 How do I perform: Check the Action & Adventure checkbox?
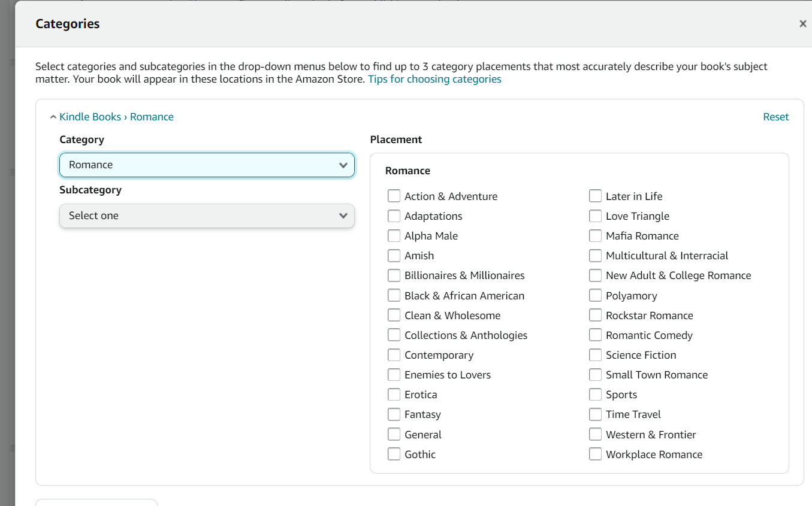click(394, 196)
